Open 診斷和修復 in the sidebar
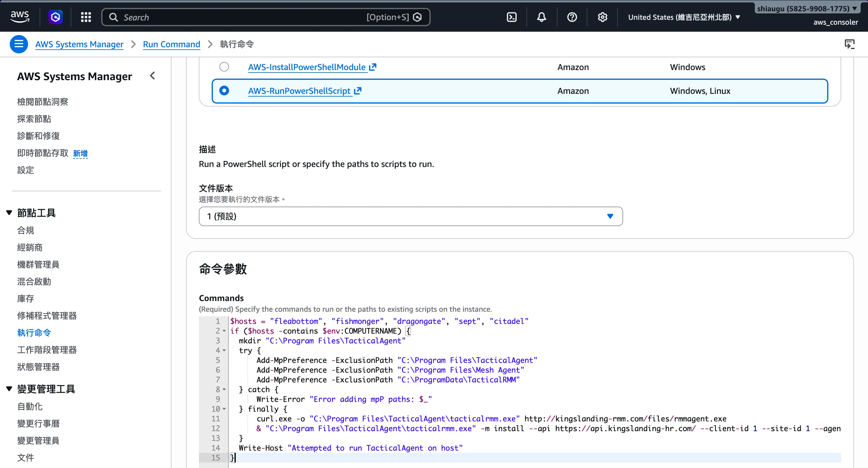The image size is (868, 468). (38, 136)
